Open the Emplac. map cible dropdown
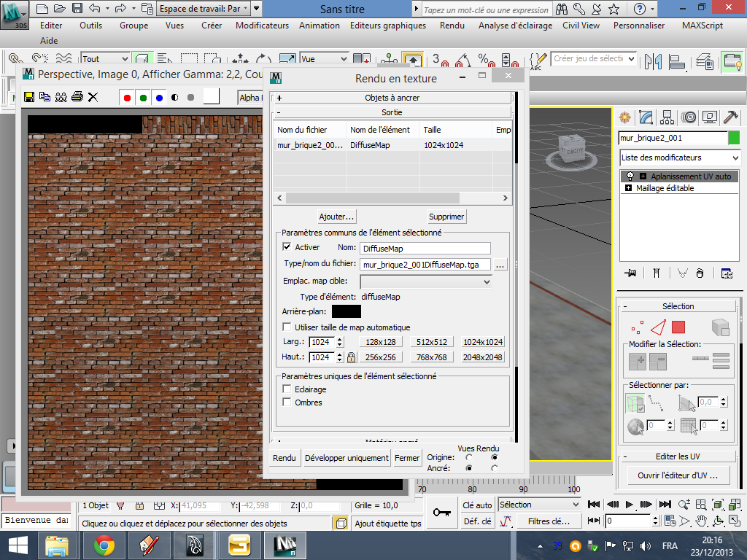Image resolution: width=747 pixels, height=560 pixels. point(426,281)
